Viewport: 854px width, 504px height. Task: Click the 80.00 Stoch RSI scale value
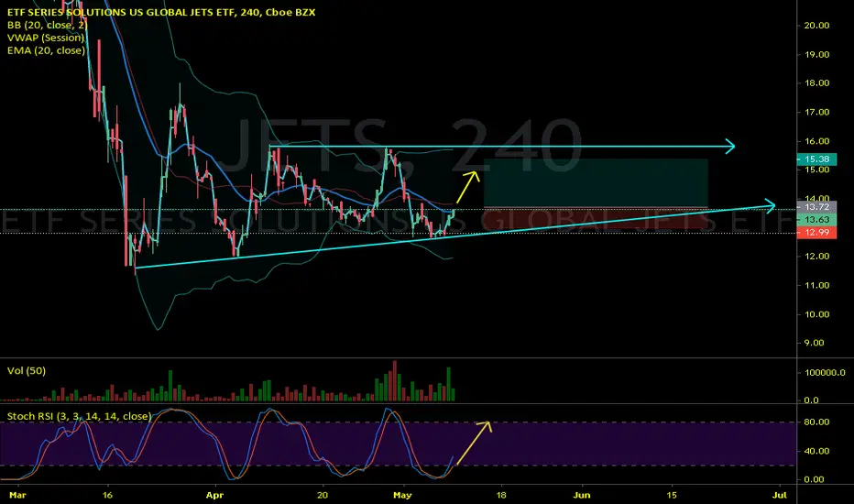817,422
